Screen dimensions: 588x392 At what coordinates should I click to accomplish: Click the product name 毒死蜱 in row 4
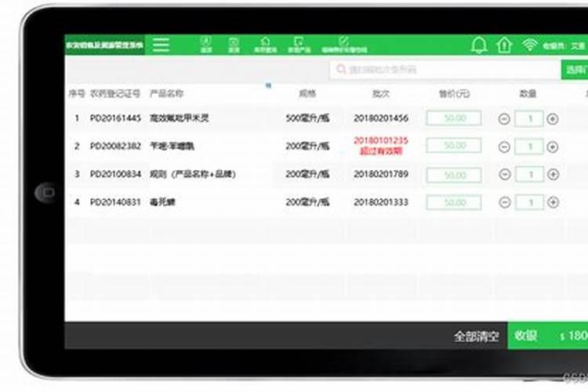coord(163,202)
